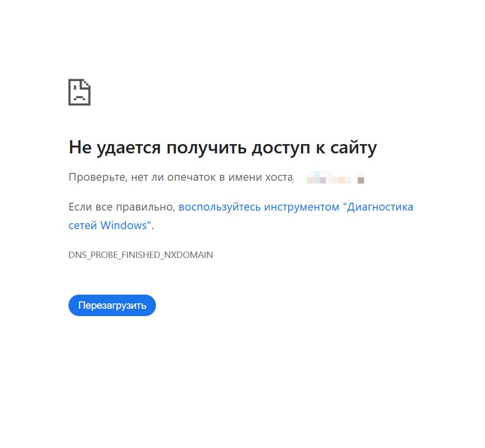Click the text "Если все правильно,"
This screenshot has width=485, height=448.
pyautogui.click(x=122, y=207)
